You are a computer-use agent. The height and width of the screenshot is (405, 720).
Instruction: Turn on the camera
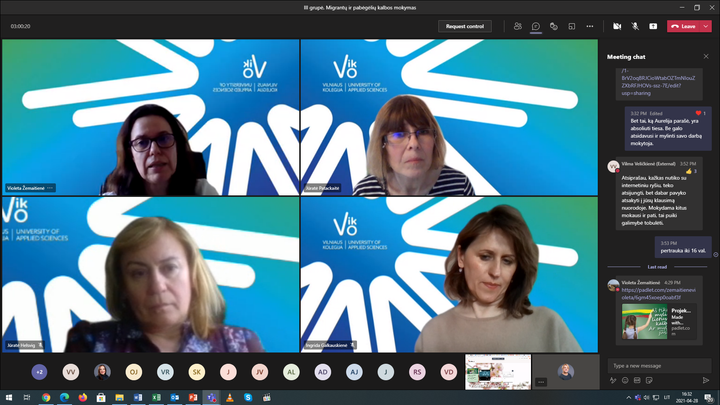point(616,26)
